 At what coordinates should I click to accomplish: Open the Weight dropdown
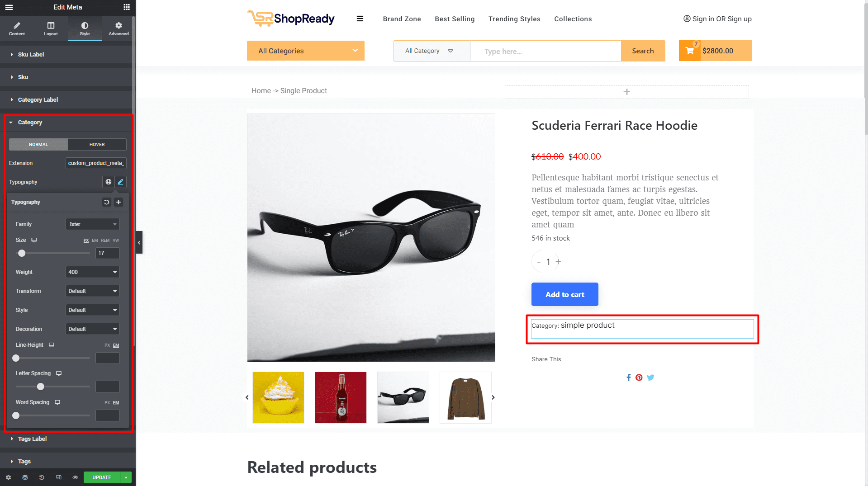[93, 272]
